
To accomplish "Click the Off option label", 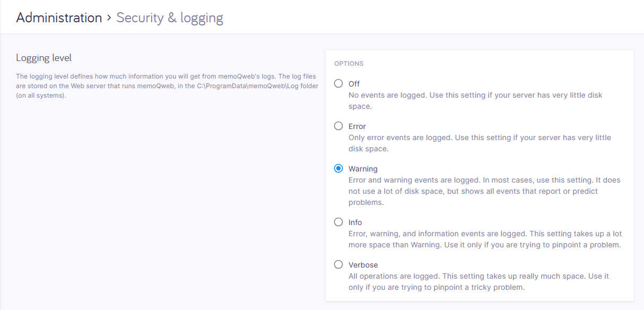I will [x=354, y=83].
